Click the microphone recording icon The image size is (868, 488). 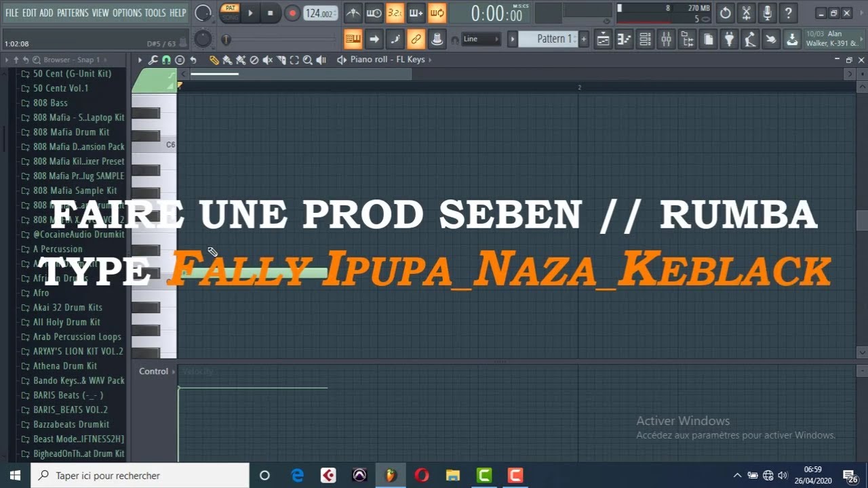point(767,13)
